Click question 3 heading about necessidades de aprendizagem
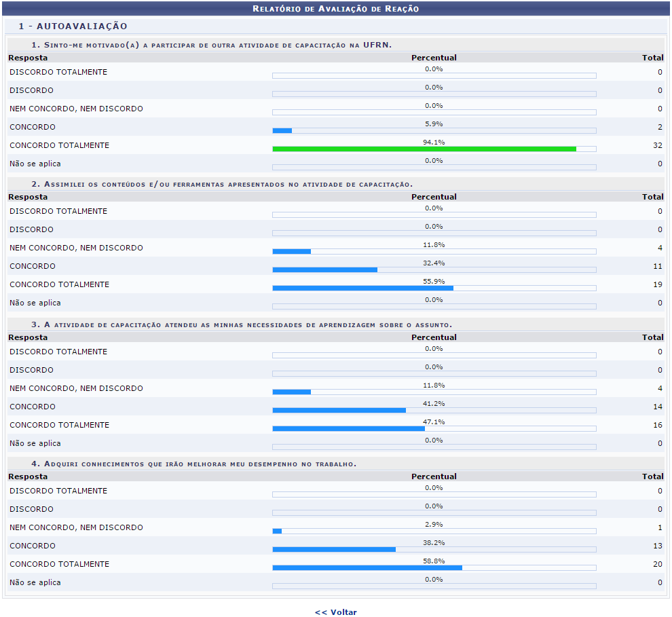Screen dimensions: 672x617 pyautogui.click(x=242, y=324)
